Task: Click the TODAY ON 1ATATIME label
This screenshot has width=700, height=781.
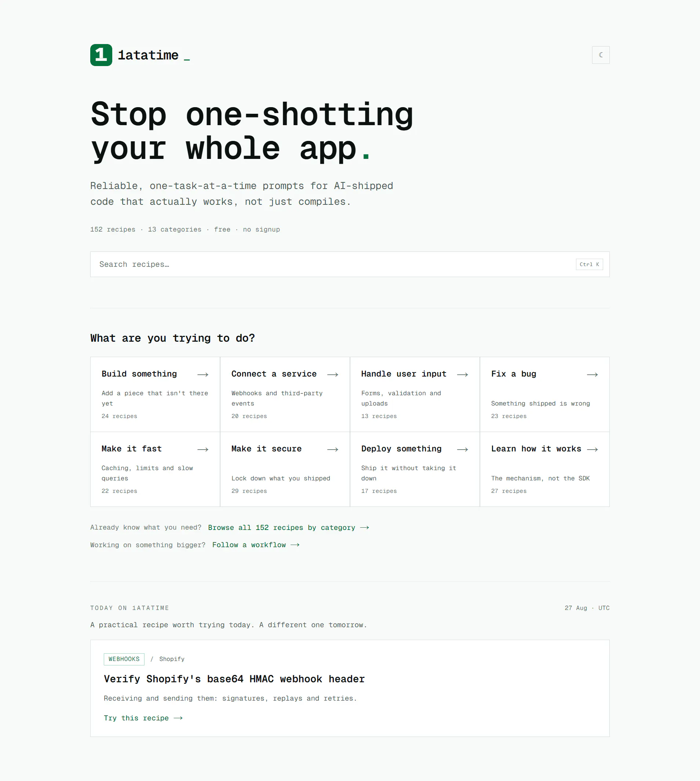Action: 130,608
